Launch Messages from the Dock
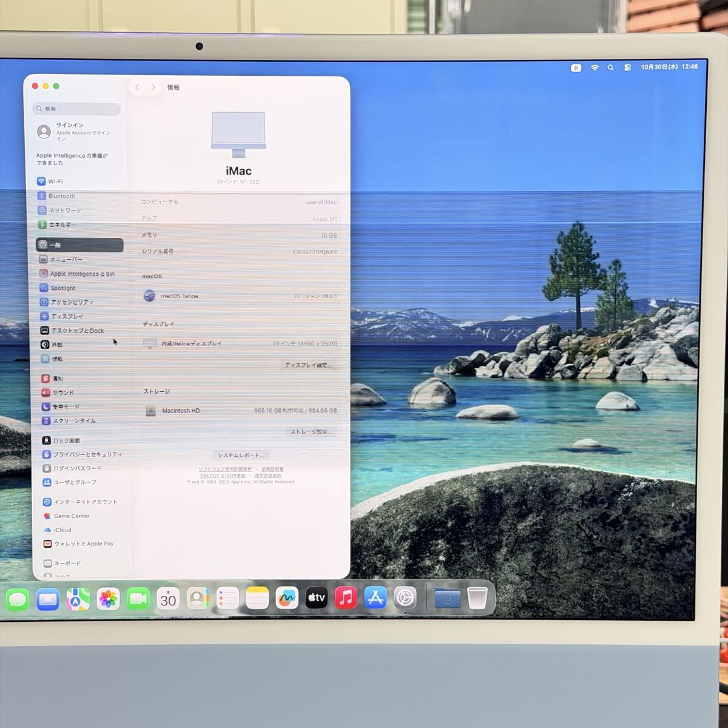Screen dimensions: 728x728 [18, 599]
